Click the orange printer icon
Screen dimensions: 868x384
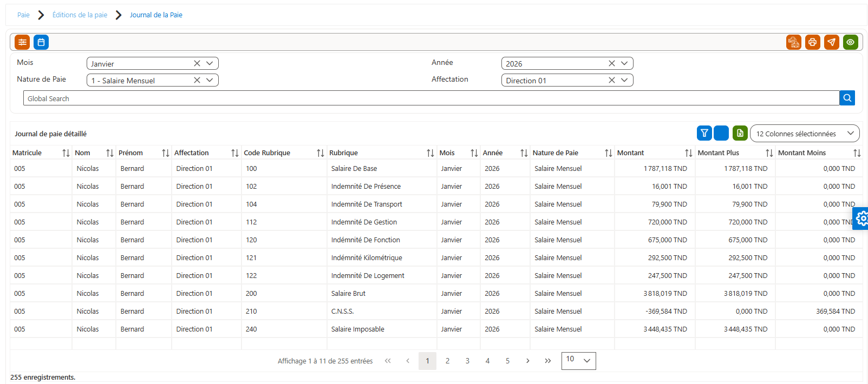coord(813,42)
